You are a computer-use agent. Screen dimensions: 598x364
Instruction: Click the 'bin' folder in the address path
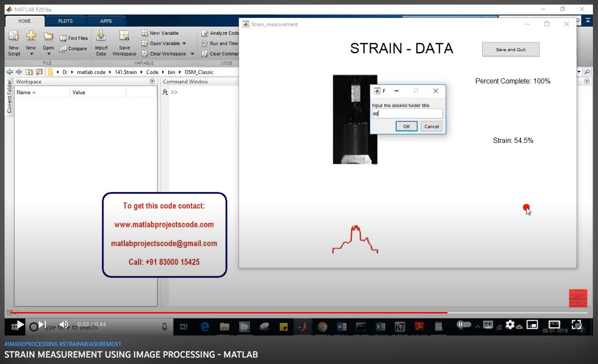click(x=171, y=72)
